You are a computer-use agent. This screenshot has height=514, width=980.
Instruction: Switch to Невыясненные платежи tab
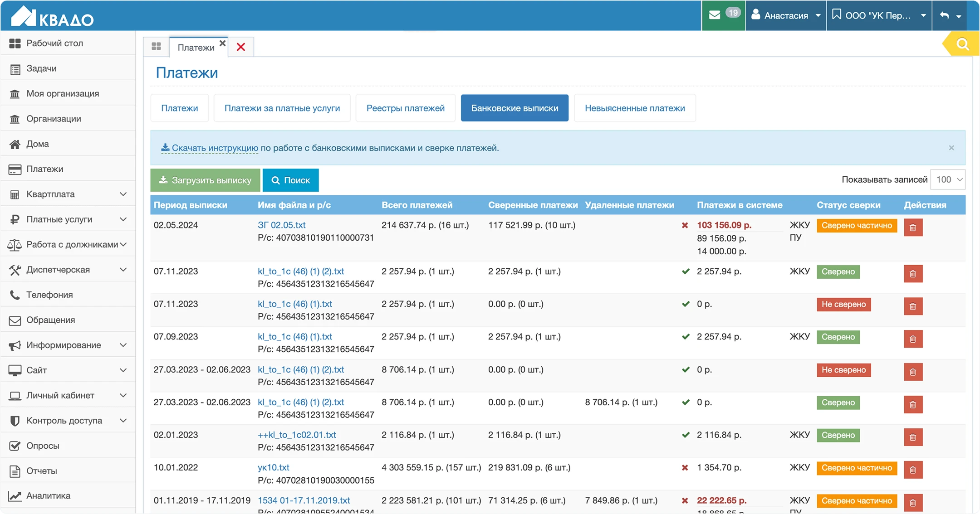634,108
